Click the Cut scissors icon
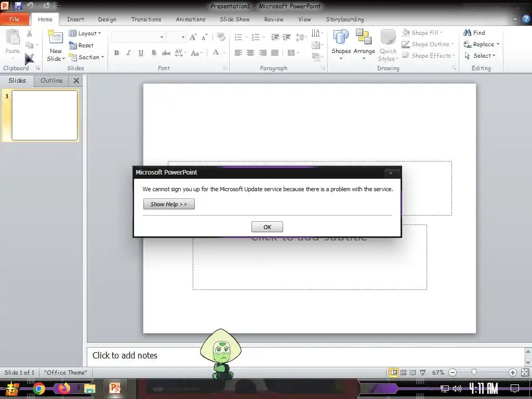Image resolution: width=532 pixels, height=399 pixels. pyautogui.click(x=30, y=33)
